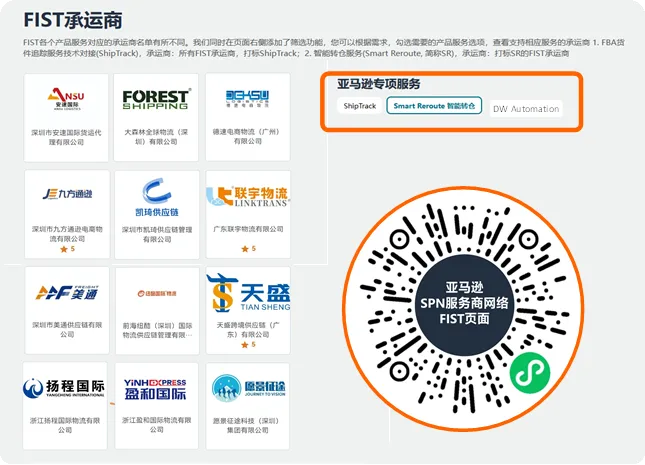This screenshot has width=645, height=465.
Task: Click the 美通 Freight logo
Action: tap(67, 293)
